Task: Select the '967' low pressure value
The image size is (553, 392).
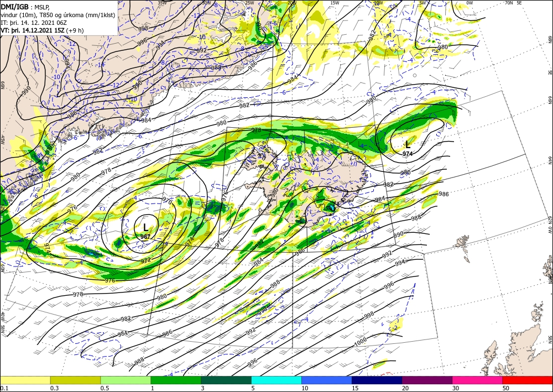Action: [x=145, y=237]
